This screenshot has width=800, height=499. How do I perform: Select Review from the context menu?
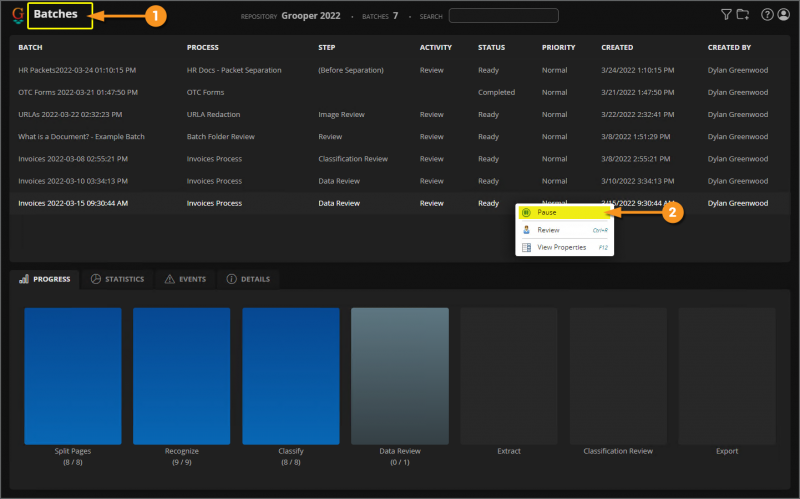click(x=548, y=230)
